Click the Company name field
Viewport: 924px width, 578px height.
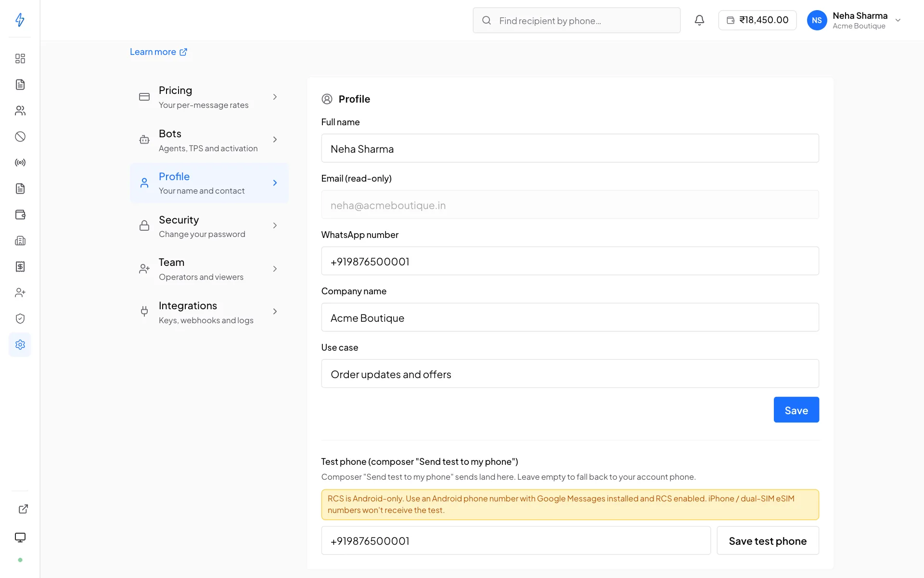[x=570, y=317]
